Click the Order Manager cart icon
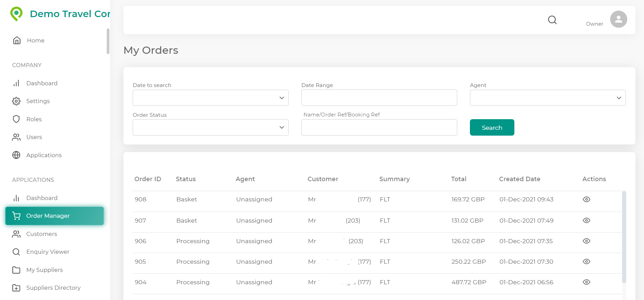The height and width of the screenshot is (300, 644). (x=16, y=216)
